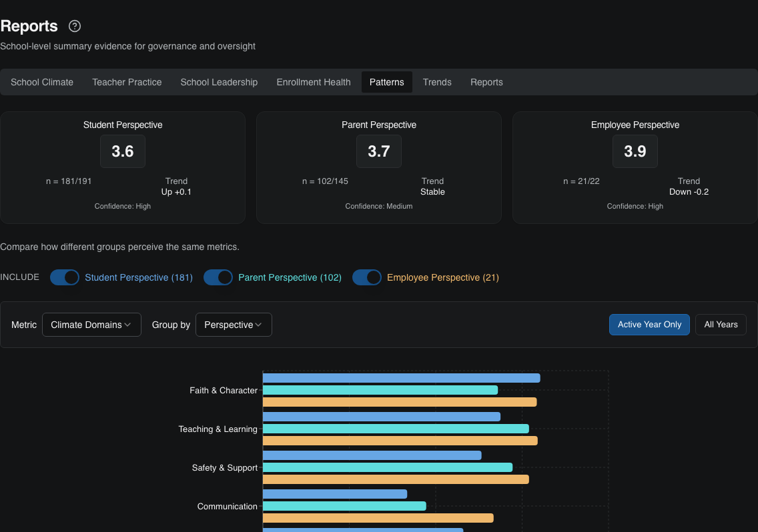The height and width of the screenshot is (532, 758).
Task: Click the Student Perspective card title
Action: click(x=123, y=125)
